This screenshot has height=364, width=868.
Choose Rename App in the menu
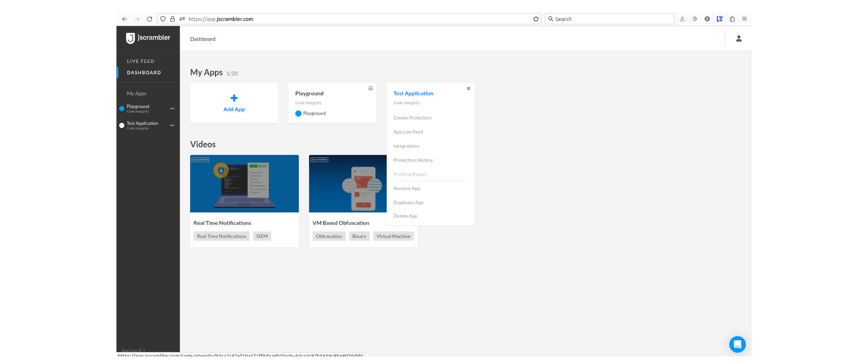click(407, 188)
